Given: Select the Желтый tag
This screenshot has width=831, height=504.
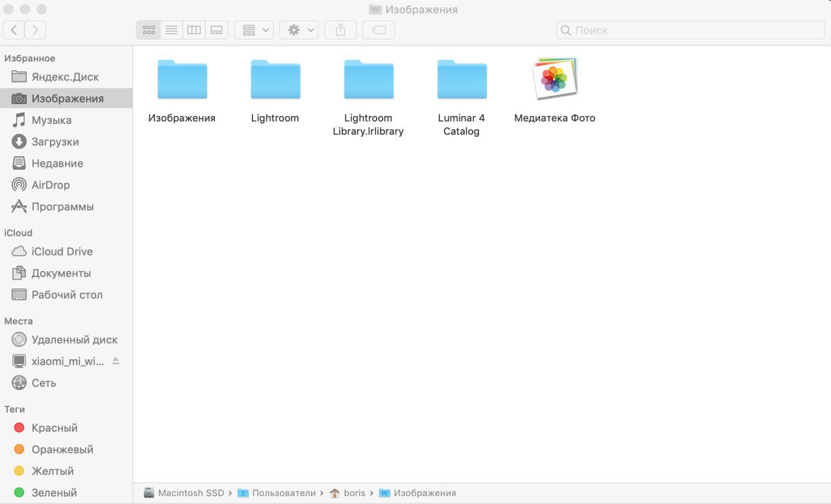Looking at the screenshot, I should [x=66, y=471].
